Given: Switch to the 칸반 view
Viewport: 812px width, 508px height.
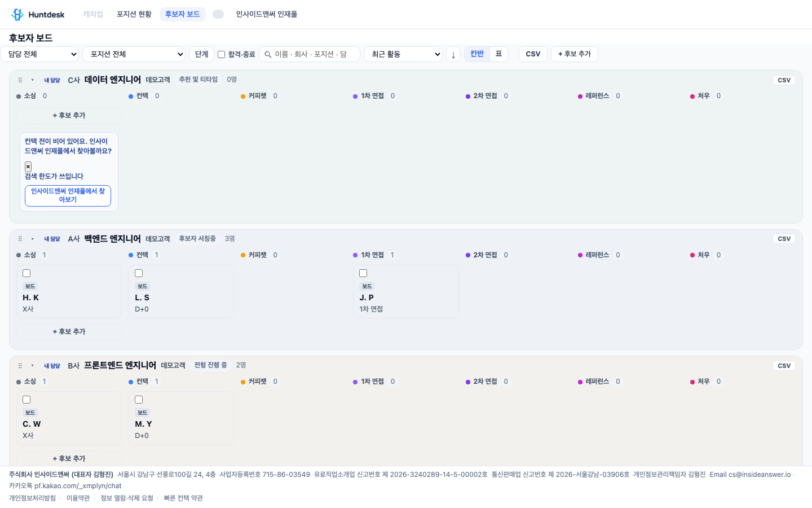Looking at the screenshot, I should [x=477, y=54].
